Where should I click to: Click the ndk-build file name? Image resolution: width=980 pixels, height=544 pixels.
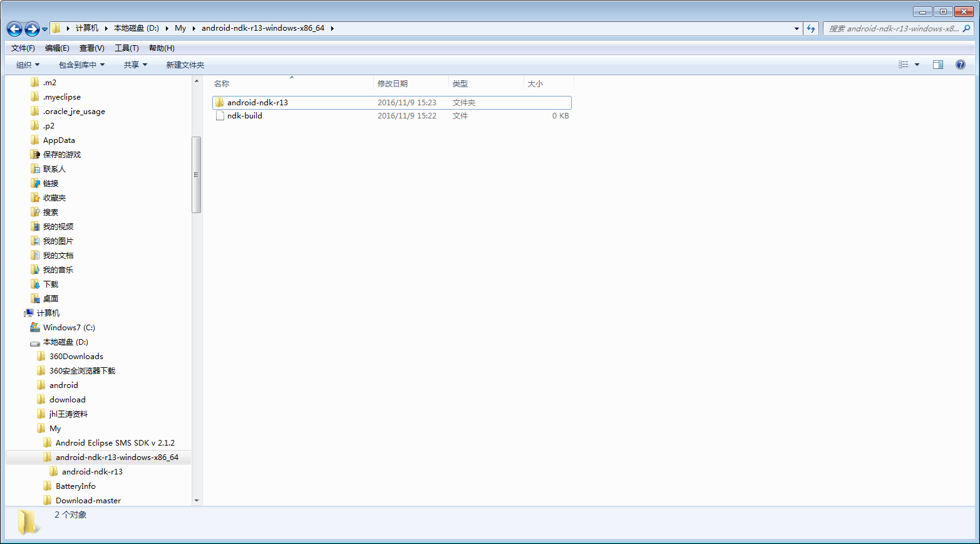point(245,115)
